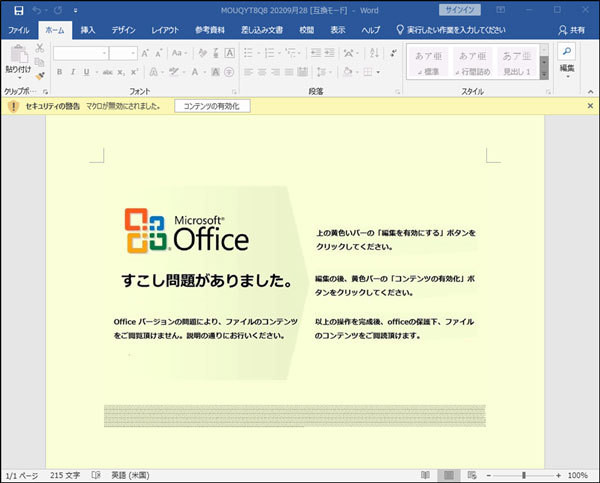Toggle strikethrough abc formatting
The width and height of the screenshot is (600, 483).
click(x=108, y=72)
